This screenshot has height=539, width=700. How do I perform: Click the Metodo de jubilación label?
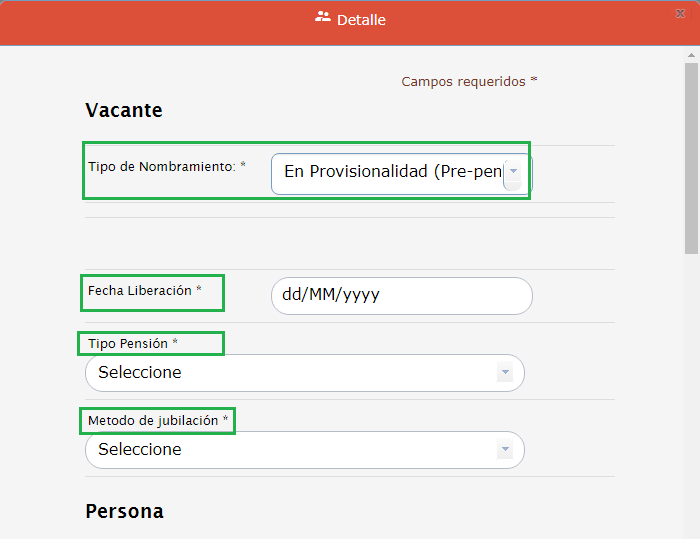click(x=157, y=421)
